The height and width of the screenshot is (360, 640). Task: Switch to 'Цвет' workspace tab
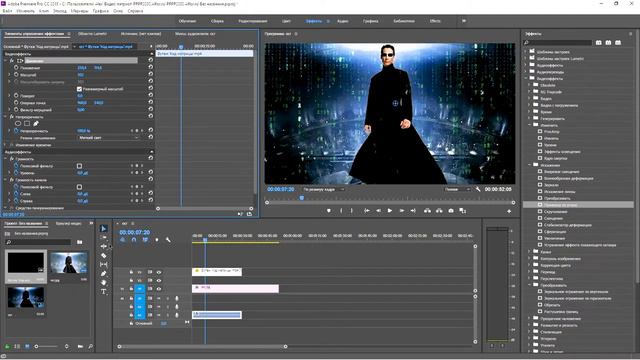(x=286, y=21)
